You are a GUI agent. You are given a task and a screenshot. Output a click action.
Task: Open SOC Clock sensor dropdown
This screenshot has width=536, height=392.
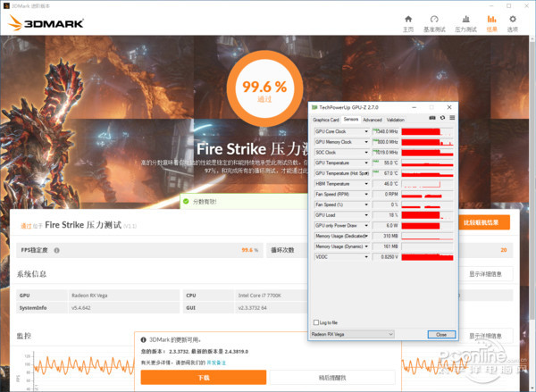click(x=366, y=153)
